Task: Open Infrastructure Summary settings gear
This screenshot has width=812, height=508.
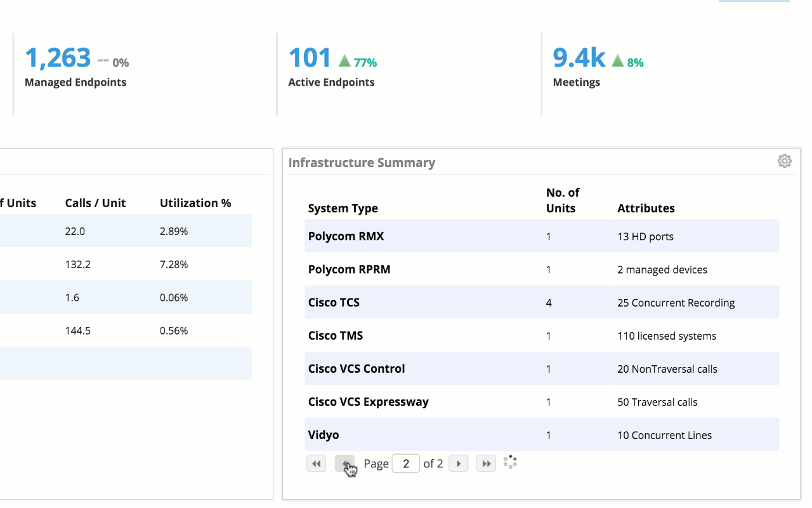Action: 785,161
